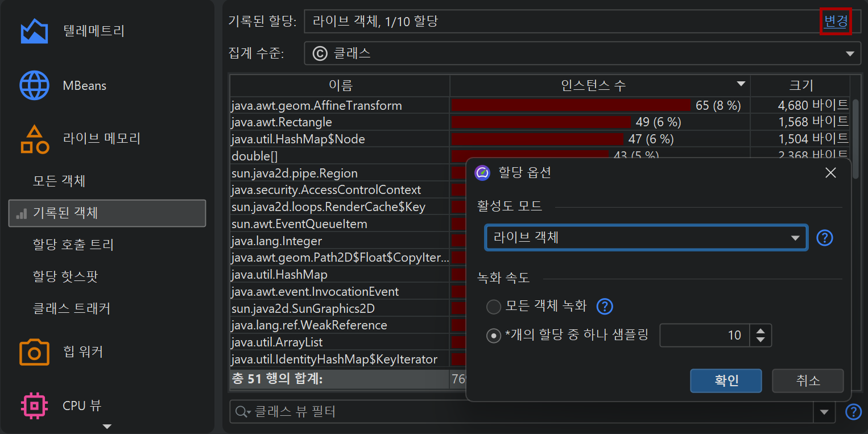Open the 힙 워커 camera icon
The width and height of the screenshot is (868, 434).
click(x=34, y=352)
